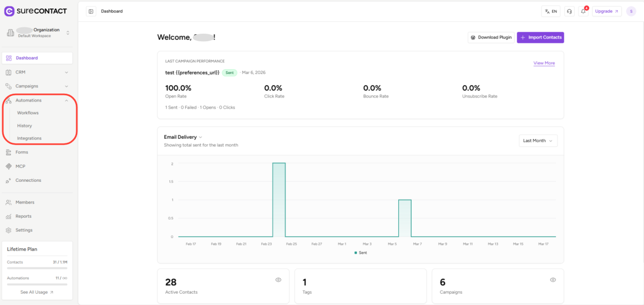Toggle visibility eye on Active Contacts card
Image resolution: width=644 pixels, height=305 pixels.
[278, 280]
